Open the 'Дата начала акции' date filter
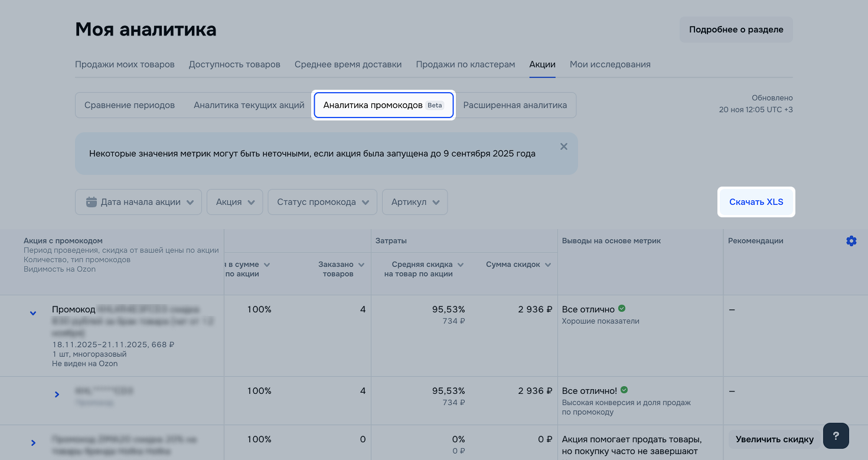The height and width of the screenshot is (460, 868). pos(138,202)
